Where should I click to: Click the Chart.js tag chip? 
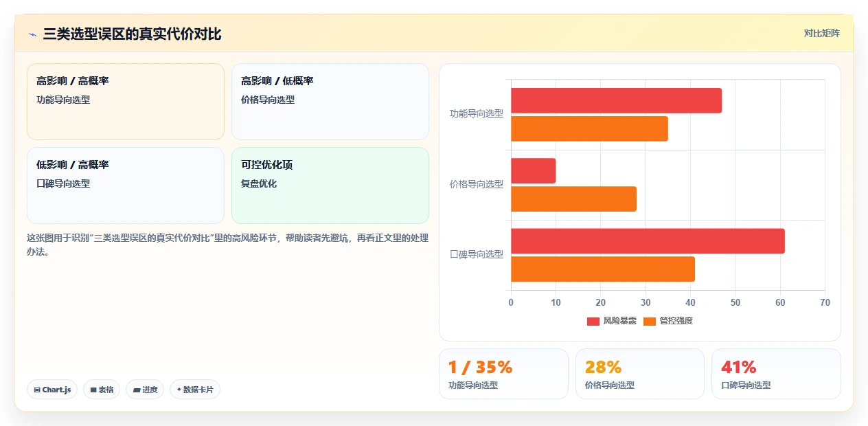(x=52, y=390)
